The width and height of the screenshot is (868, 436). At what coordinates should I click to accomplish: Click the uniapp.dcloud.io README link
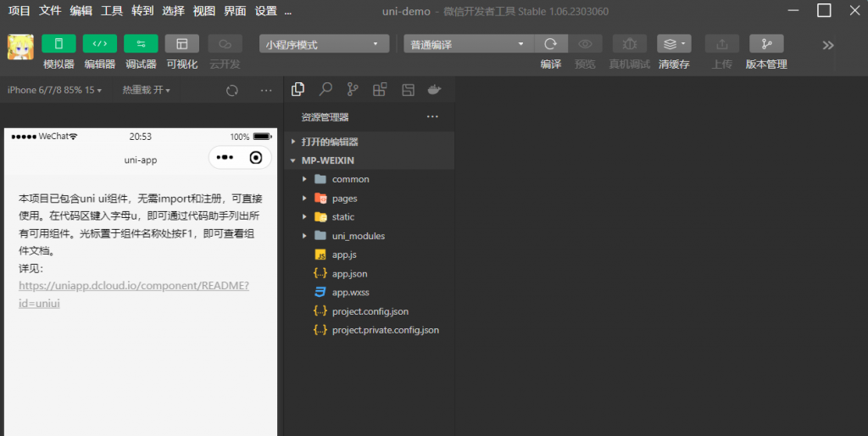coord(133,294)
